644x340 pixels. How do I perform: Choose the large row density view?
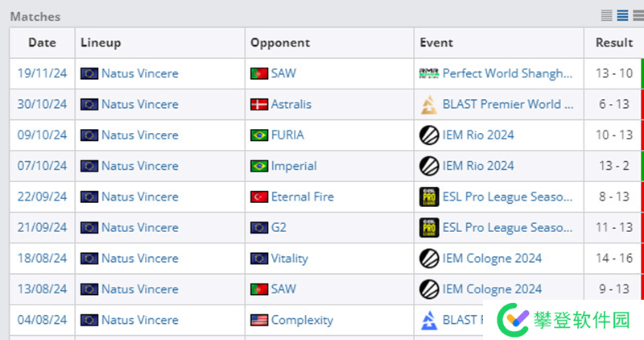[x=637, y=15]
